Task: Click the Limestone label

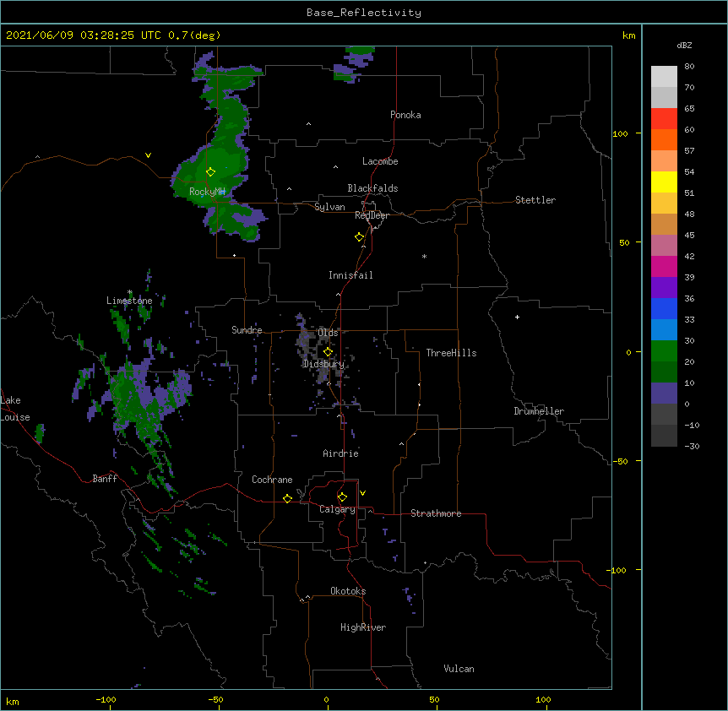Action: coord(129,301)
